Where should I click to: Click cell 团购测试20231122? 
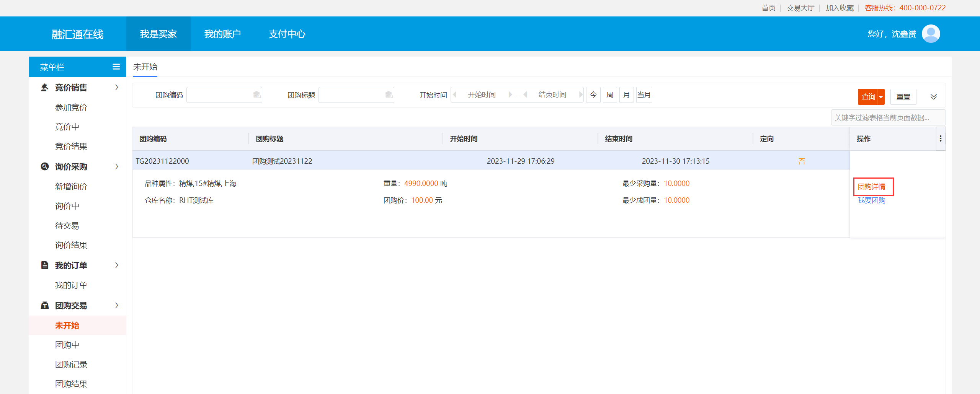[x=282, y=161]
